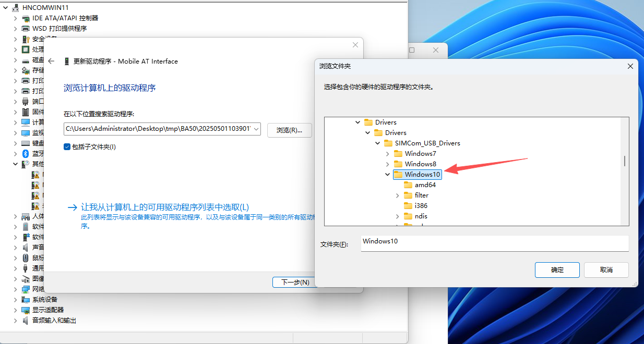644x344 pixels.
Task: Open the driver search path dropdown
Action: 256,129
